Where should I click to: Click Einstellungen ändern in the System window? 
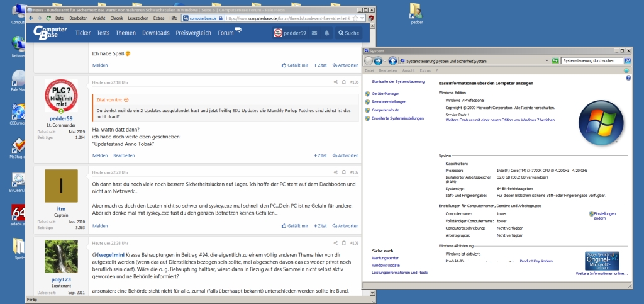pos(603,216)
